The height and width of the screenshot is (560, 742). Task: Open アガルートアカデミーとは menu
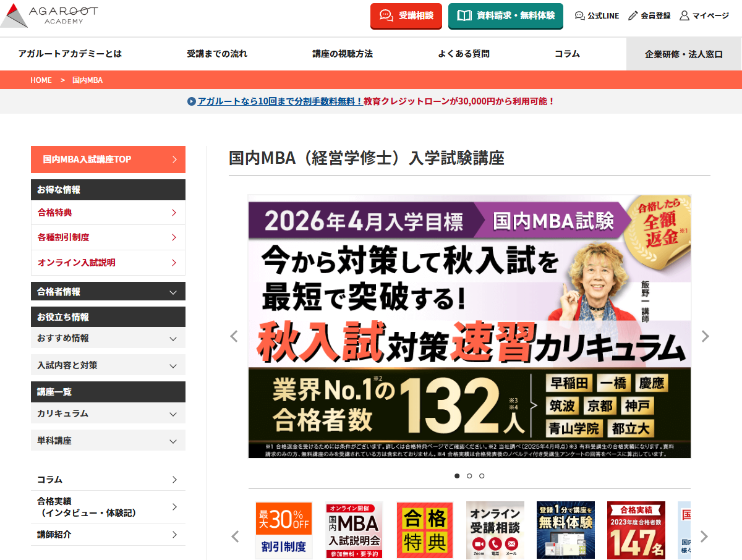[70, 54]
